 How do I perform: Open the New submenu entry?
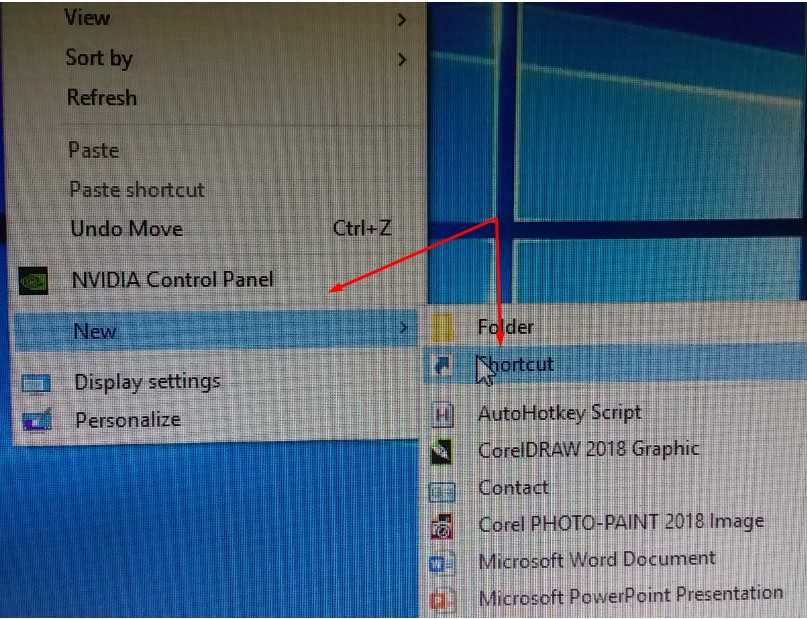pyautogui.click(x=216, y=330)
